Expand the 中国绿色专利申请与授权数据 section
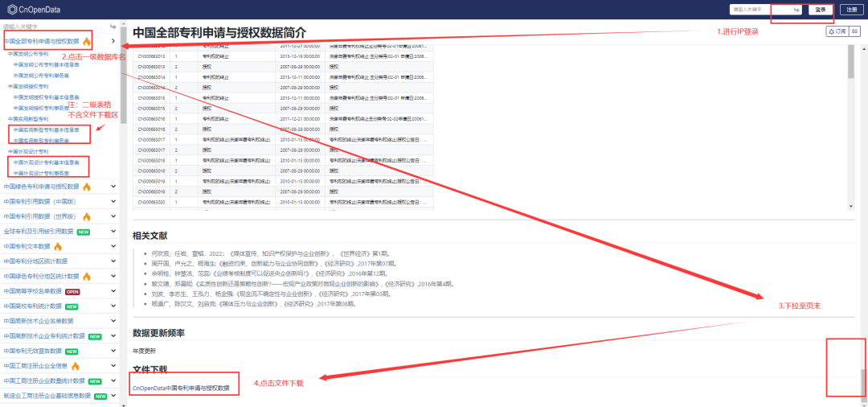 [x=113, y=187]
